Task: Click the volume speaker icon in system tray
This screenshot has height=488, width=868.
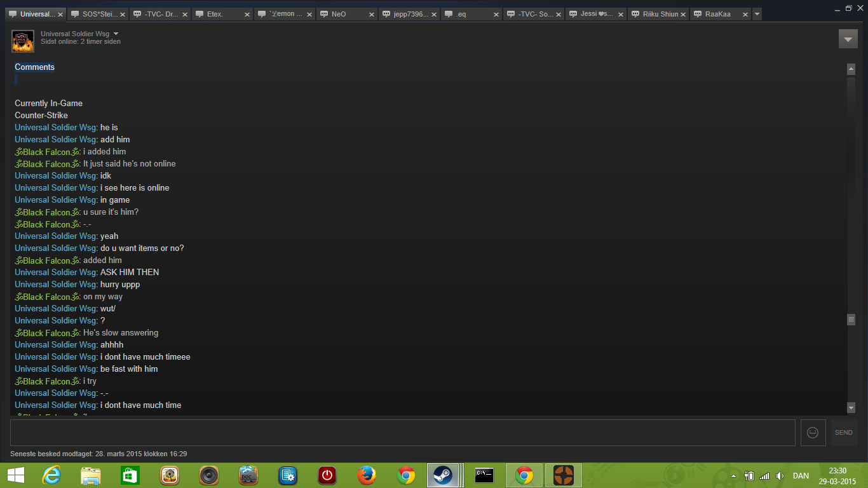Action: [x=780, y=476]
